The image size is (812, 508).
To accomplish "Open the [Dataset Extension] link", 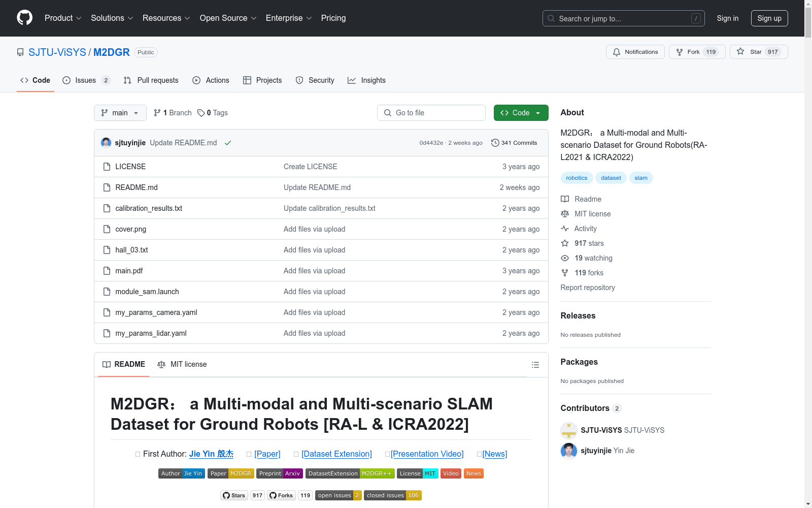I will tap(336, 454).
